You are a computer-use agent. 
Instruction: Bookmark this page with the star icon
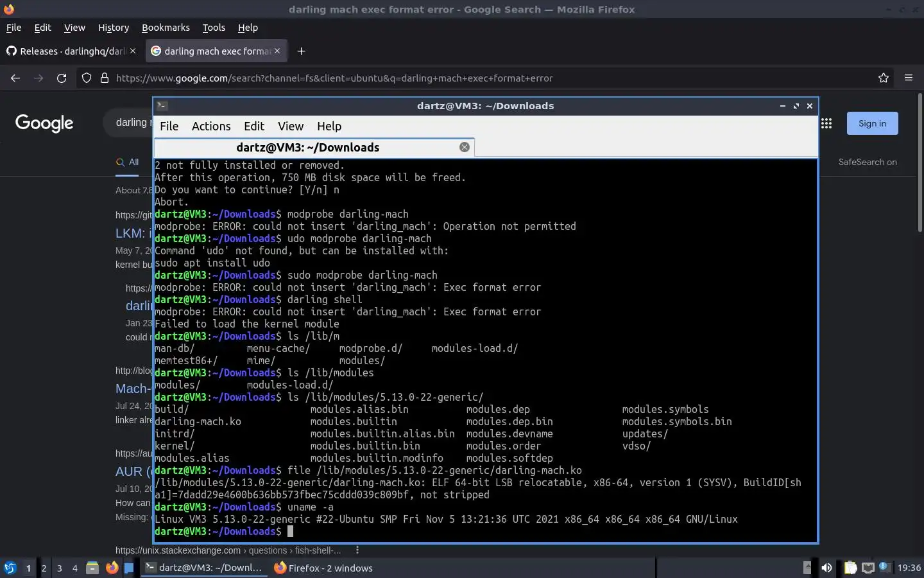[884, 78]
